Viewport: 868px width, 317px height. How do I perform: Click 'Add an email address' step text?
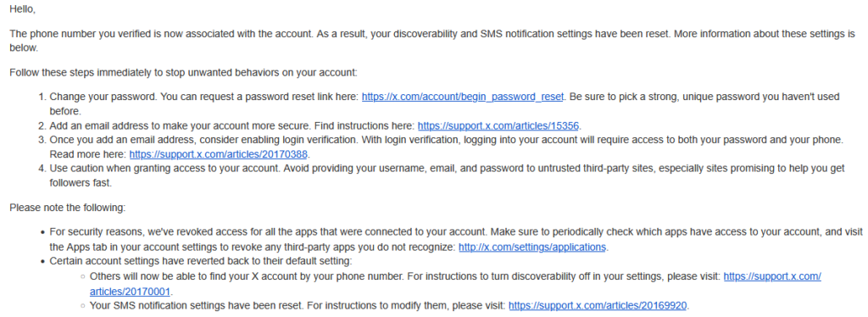(x=92, y=125)
